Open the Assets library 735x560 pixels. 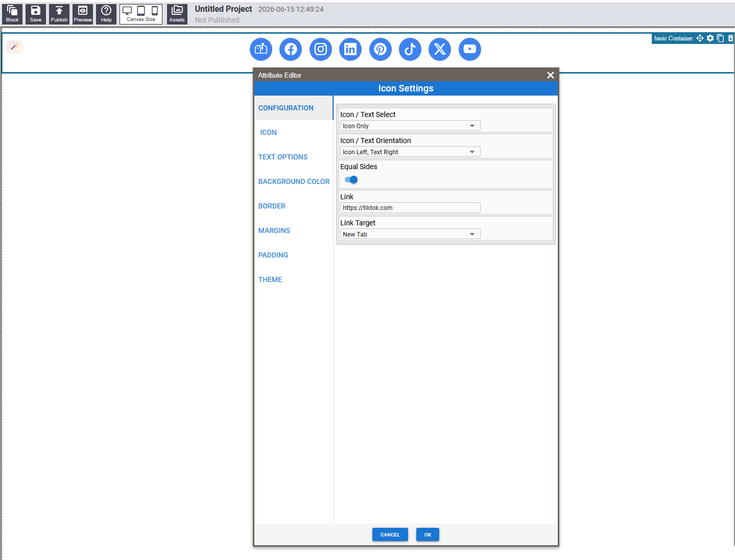[177, 14]
